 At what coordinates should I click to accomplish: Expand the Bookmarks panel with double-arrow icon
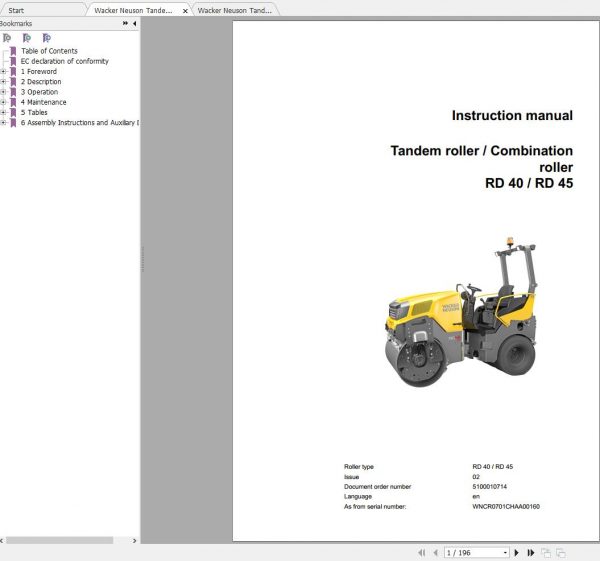pyautogui.click(x=125, y=23)
